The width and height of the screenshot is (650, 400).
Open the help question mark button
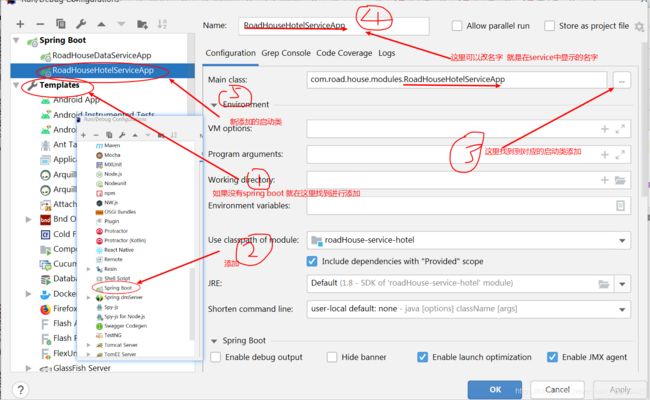click(20, 389)
